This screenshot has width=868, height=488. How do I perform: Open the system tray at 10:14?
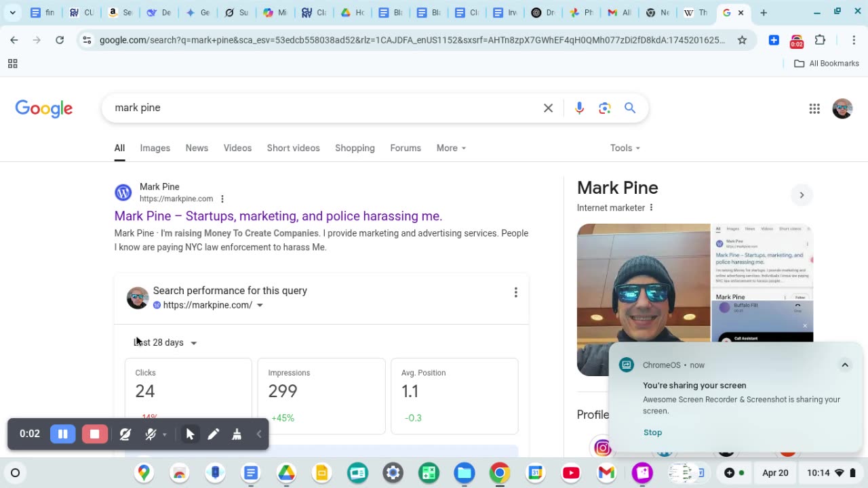pos(831,473)
